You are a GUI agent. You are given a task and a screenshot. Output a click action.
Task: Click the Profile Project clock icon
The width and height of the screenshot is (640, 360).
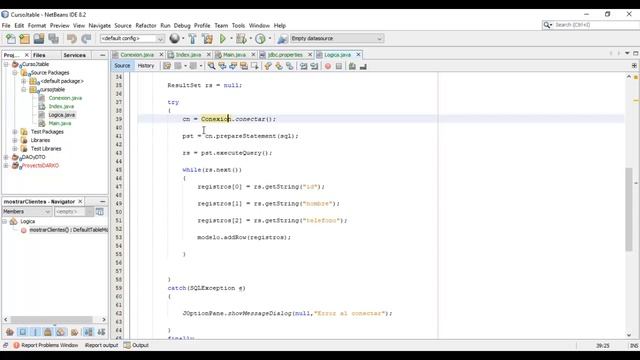pos(260,39)
